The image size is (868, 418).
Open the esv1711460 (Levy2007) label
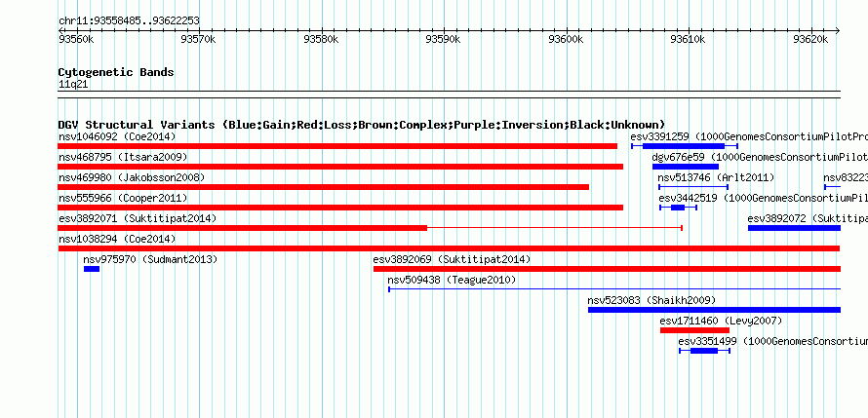721,321
